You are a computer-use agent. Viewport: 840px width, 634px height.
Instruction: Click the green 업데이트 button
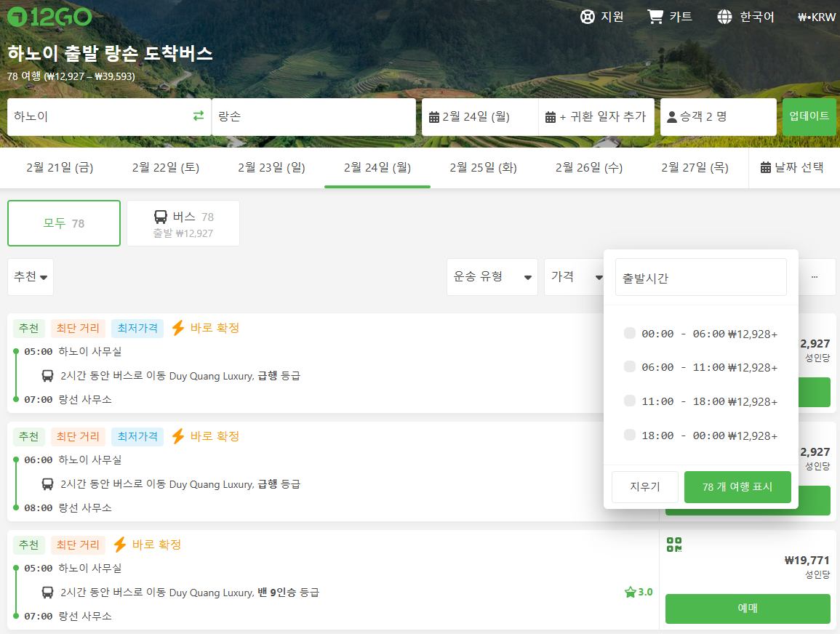[x=809, y=116]
